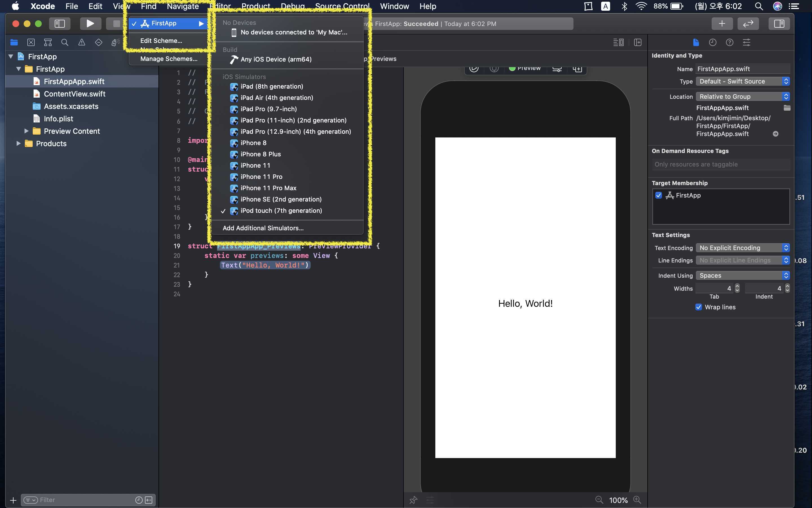
Task: Toggle the inspectors panel icon
Action: pos(779,23)
